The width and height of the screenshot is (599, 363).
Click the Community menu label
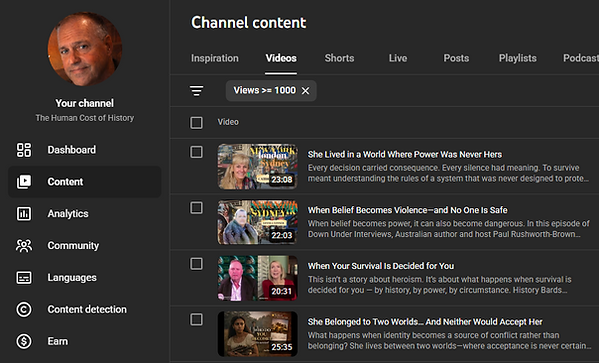pos(73,246)
